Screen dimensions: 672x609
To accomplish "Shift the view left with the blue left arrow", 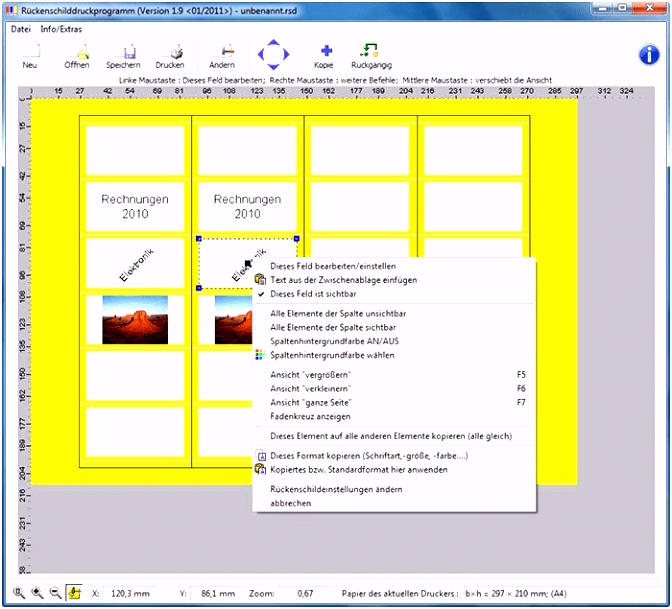I will click(261, 54).
